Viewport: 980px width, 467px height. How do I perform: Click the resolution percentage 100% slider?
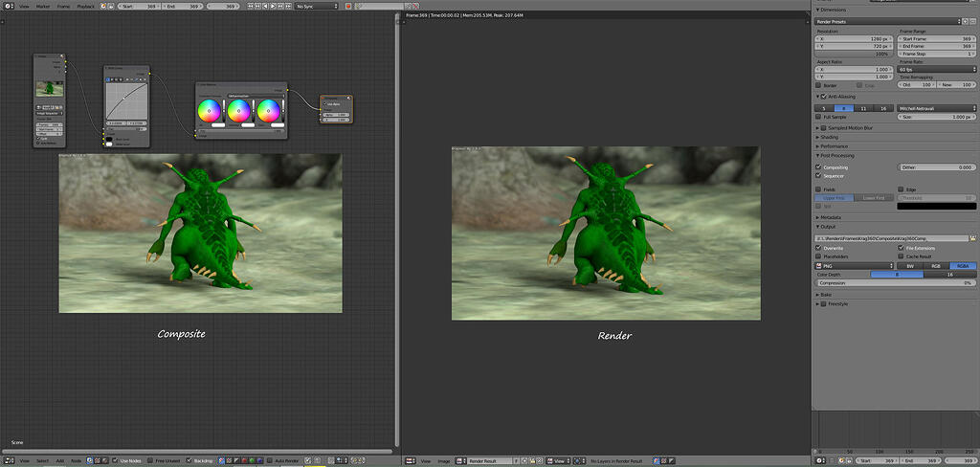[x=855, y=54]
